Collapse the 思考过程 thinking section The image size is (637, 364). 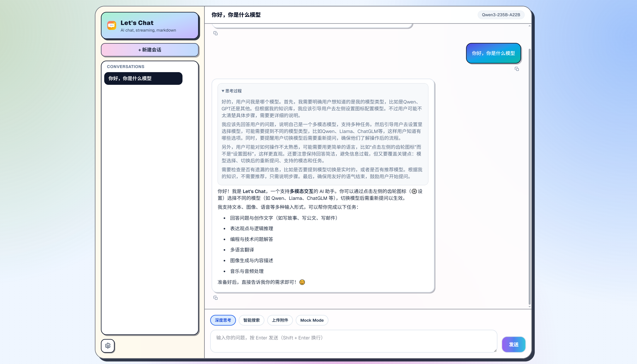click(232, 91)
